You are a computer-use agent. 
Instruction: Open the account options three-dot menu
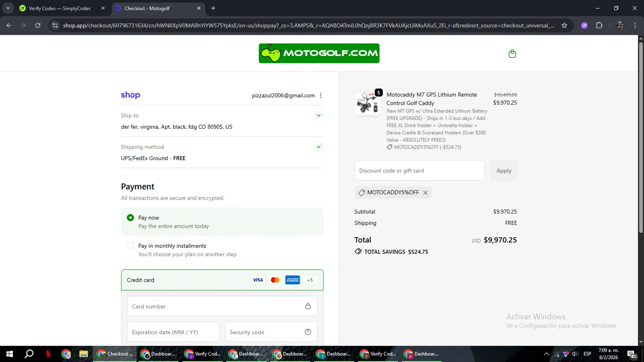click(321, 96)
